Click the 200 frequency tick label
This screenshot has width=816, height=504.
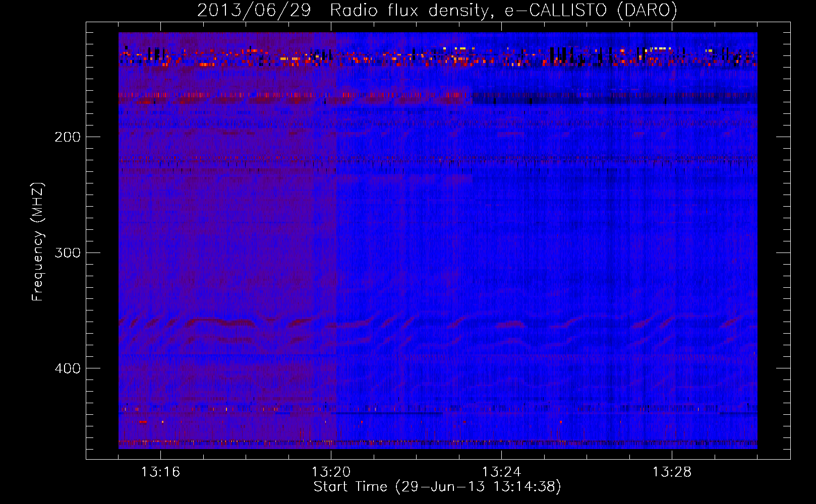[x=68, y=137]
